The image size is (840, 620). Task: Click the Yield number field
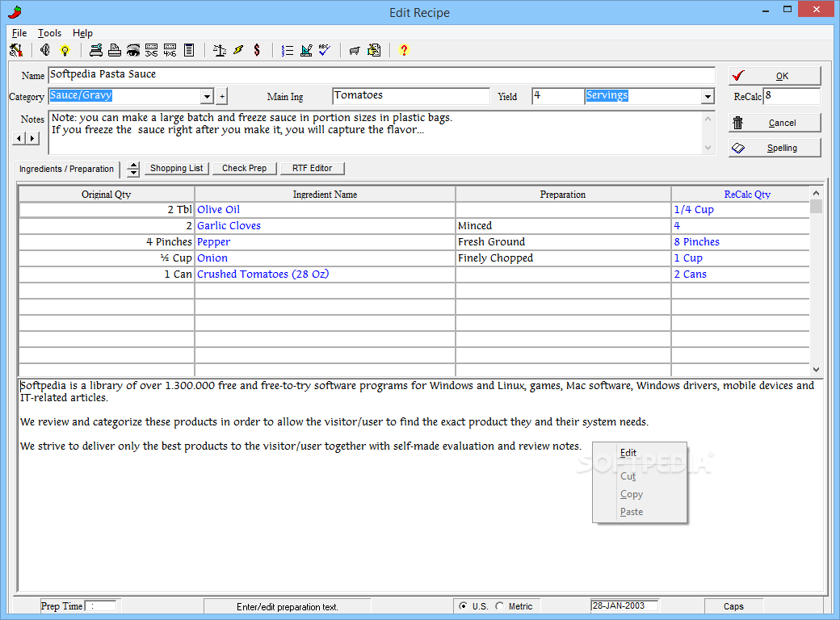coord(557,95)
